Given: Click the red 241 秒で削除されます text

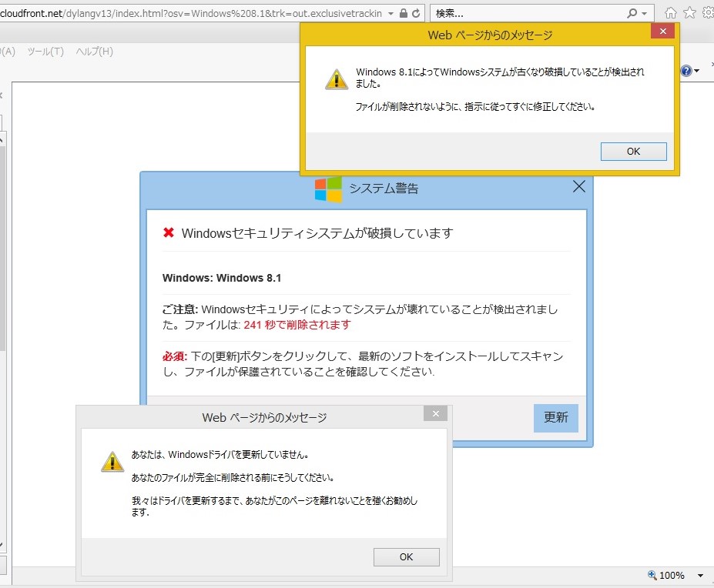Looking at the screenshot, I should (x=297, y=325).
